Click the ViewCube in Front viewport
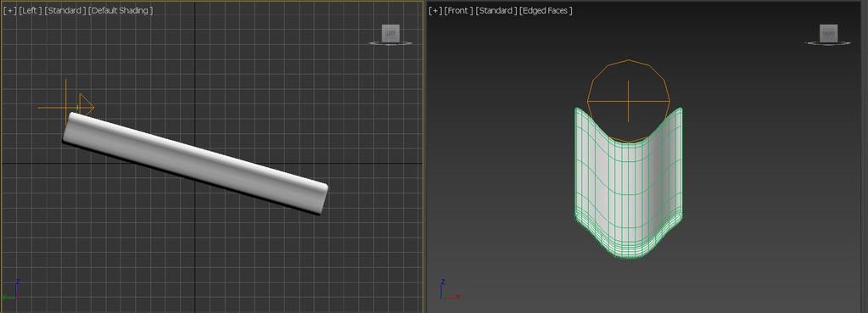 [829, 34]
